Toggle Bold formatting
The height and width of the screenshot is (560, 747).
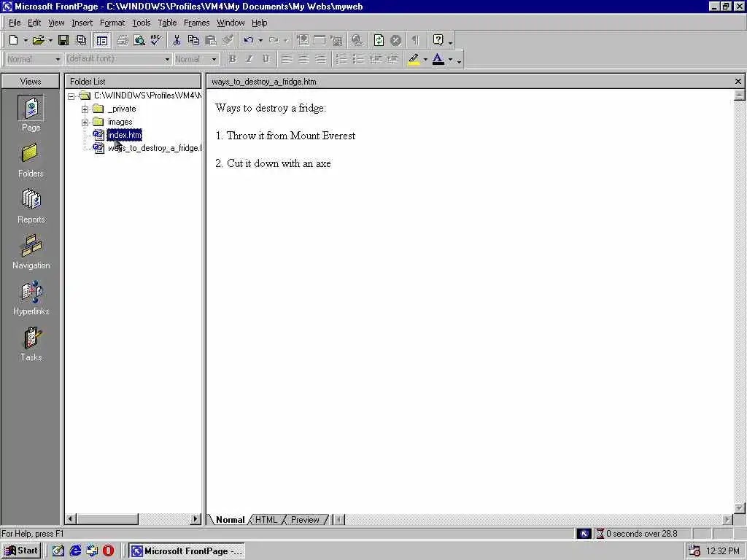[x=232, y=59]
